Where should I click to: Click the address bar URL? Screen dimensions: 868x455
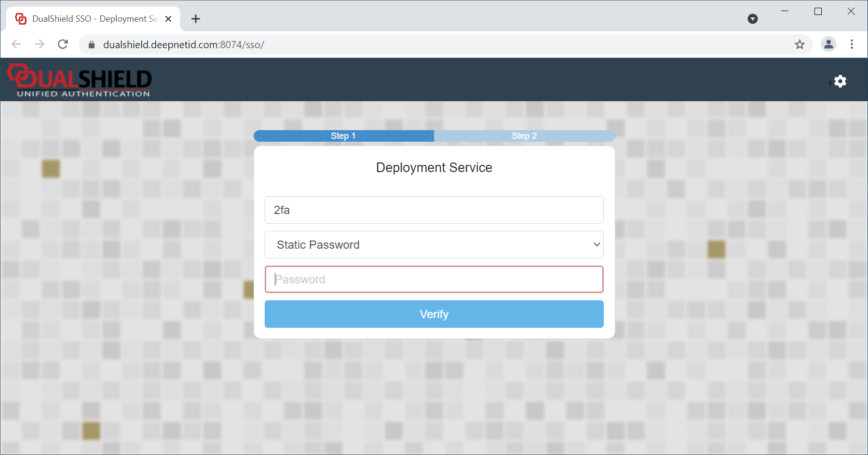click(183, 45)
